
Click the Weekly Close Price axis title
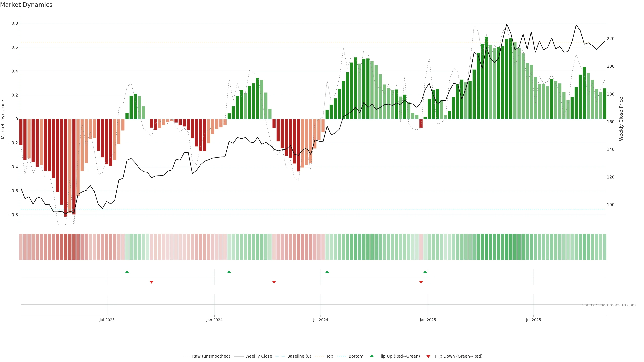(621, 119)
